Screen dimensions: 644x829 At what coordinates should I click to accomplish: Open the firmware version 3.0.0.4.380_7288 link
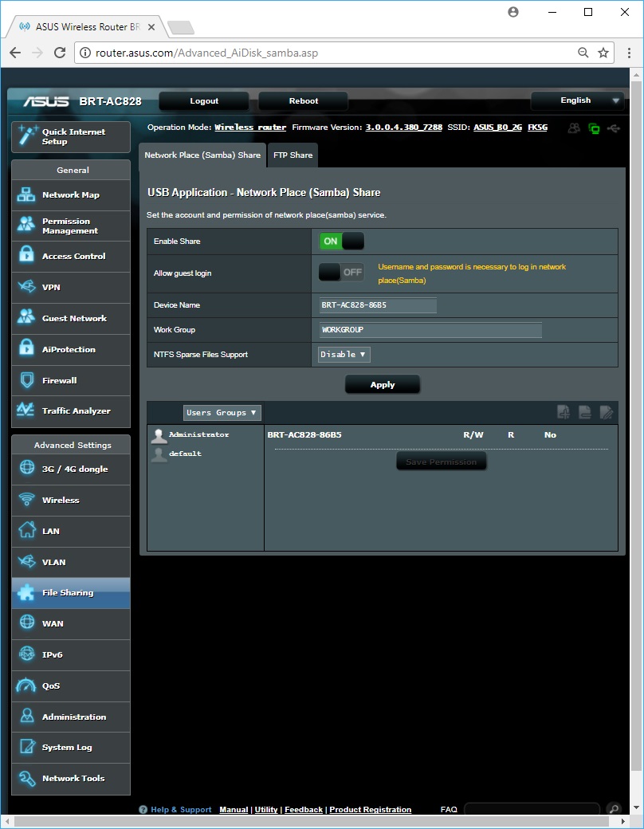click(404, 128)
